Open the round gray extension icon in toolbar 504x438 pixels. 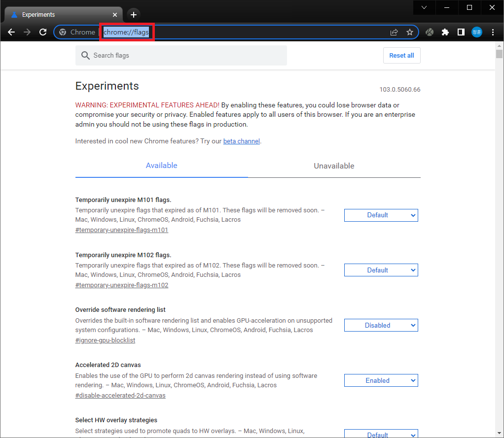430,32
